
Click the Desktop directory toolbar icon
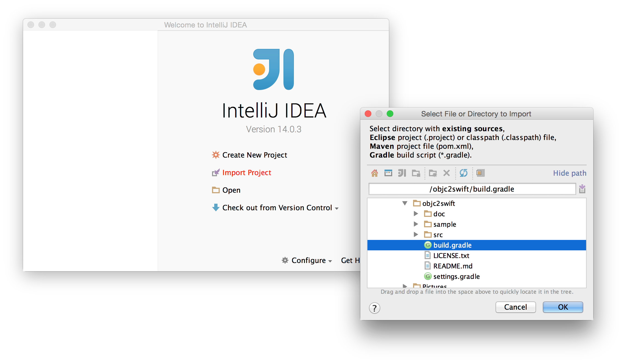[388, 173]
